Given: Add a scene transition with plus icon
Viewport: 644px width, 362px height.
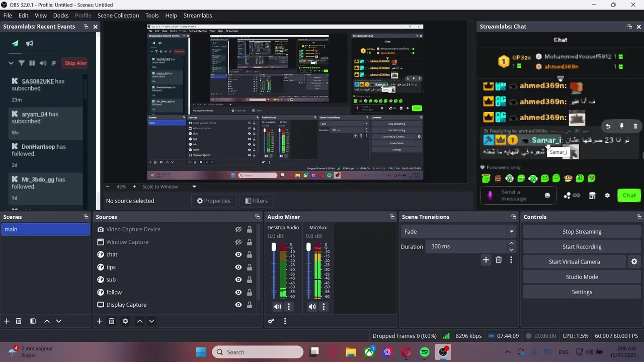Looking at the screenshot, I should coord(486,260).
